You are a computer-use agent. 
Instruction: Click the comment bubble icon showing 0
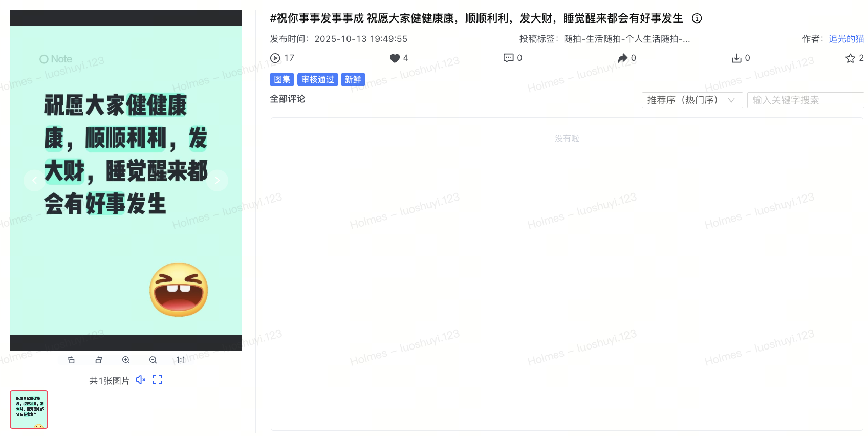(508, 58)
